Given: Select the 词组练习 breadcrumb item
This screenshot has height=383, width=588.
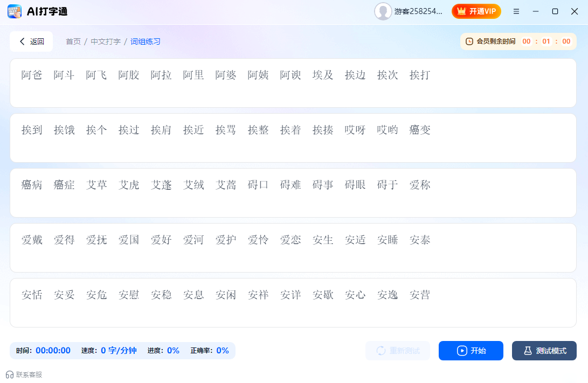Looking at the screenshot, I should point(146,41).
